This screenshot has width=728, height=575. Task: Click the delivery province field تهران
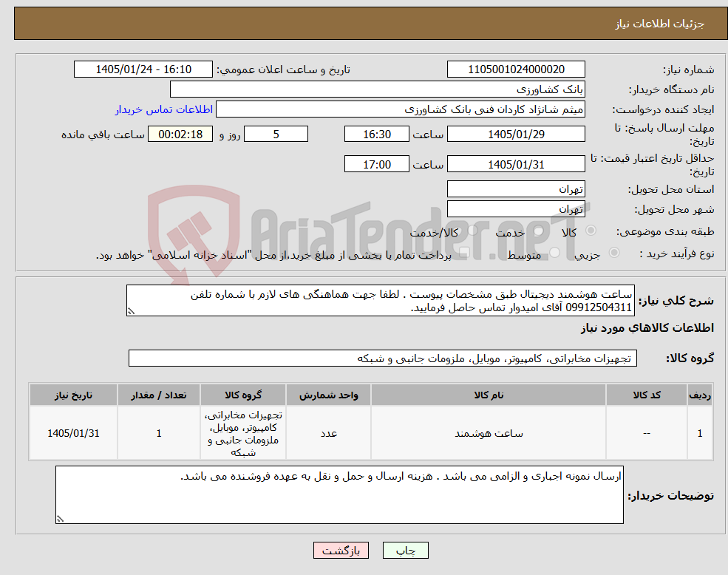point(516,189)
